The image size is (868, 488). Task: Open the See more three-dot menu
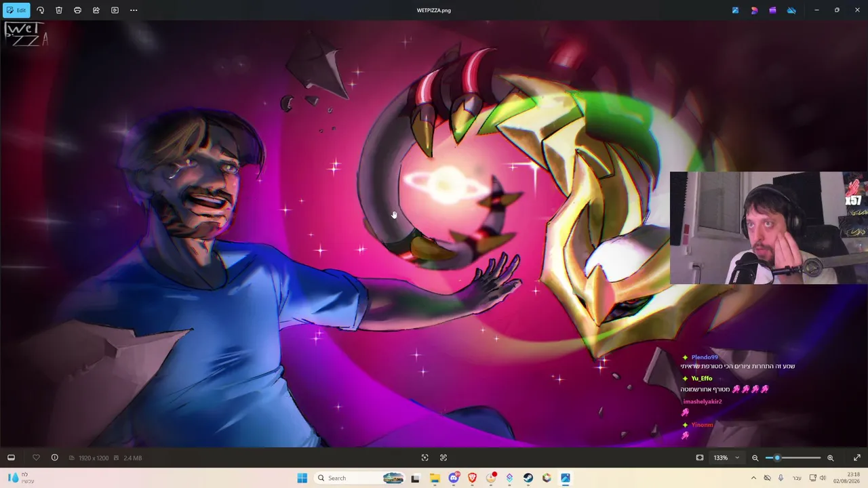point(134,10)
